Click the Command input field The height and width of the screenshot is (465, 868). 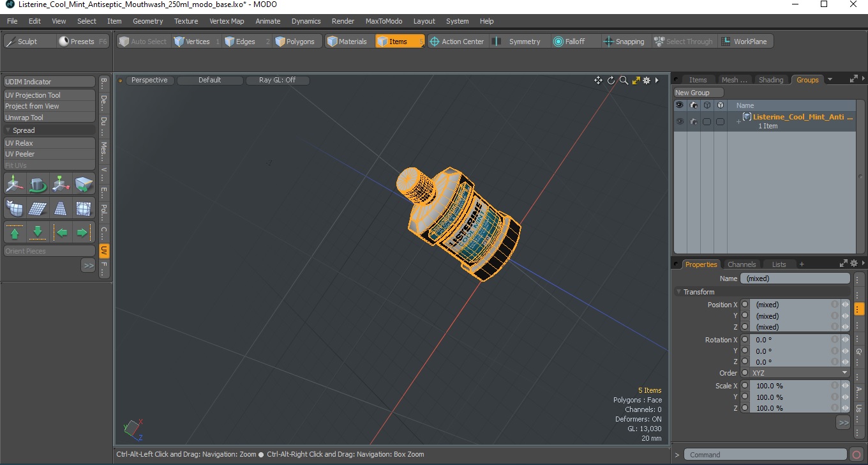[x=767, y=455]
